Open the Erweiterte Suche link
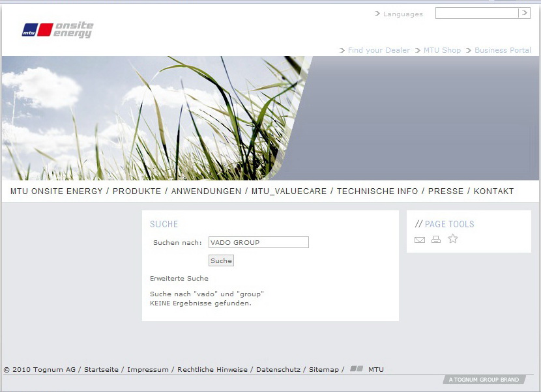The image size is (541, 392). click(x=179, y=278)
